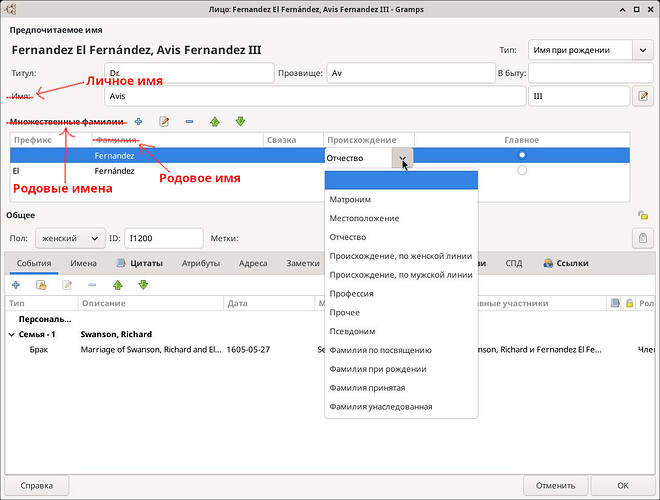Click the Отменить cancel button

coord(556,486)
